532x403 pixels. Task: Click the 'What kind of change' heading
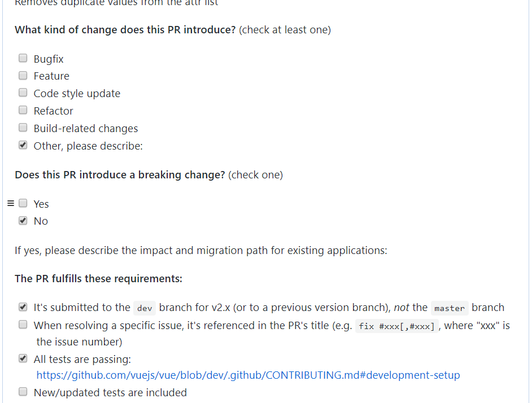pos(125,30)
